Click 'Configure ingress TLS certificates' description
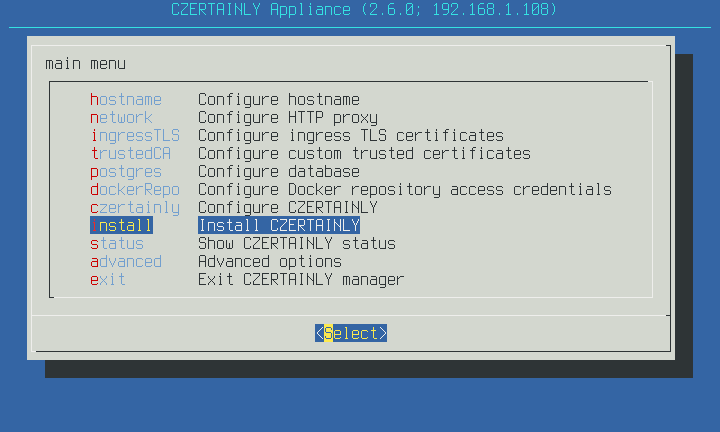Image resolution: width=720 pixels, height=432 pixels. pyautogui.click(x=351, y=135)
